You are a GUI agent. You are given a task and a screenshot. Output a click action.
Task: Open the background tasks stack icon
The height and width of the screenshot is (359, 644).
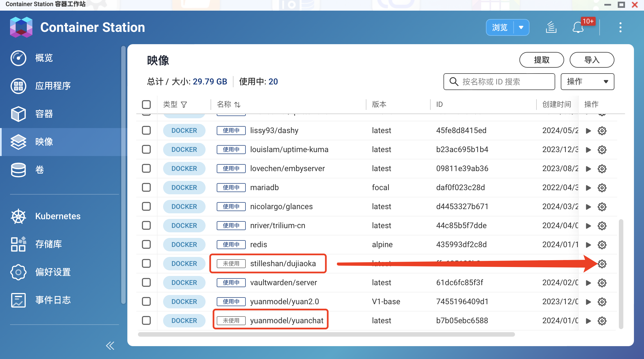pyautogui.click(x=551, y=27)
